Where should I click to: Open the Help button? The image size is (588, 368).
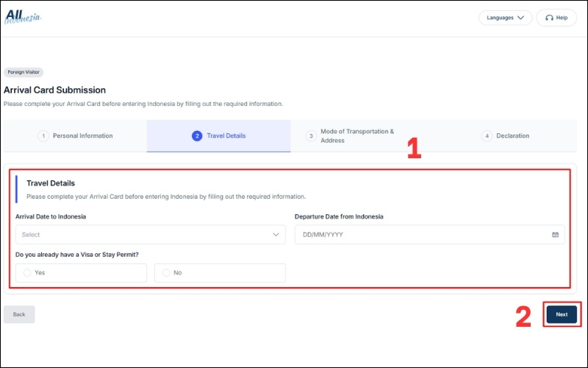click(x=556, y=18)
